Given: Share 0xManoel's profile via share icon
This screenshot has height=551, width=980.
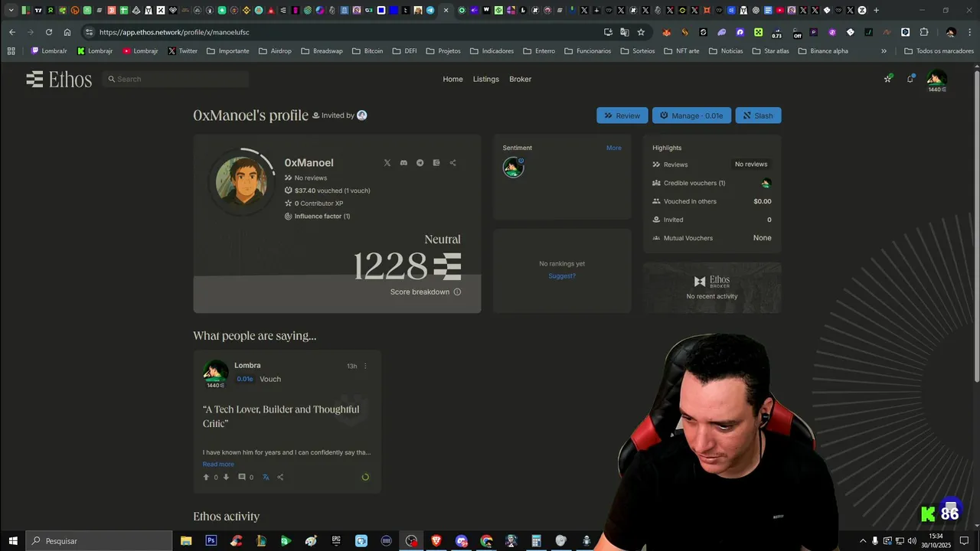Looking at the screenshot, I should point(452,163).
